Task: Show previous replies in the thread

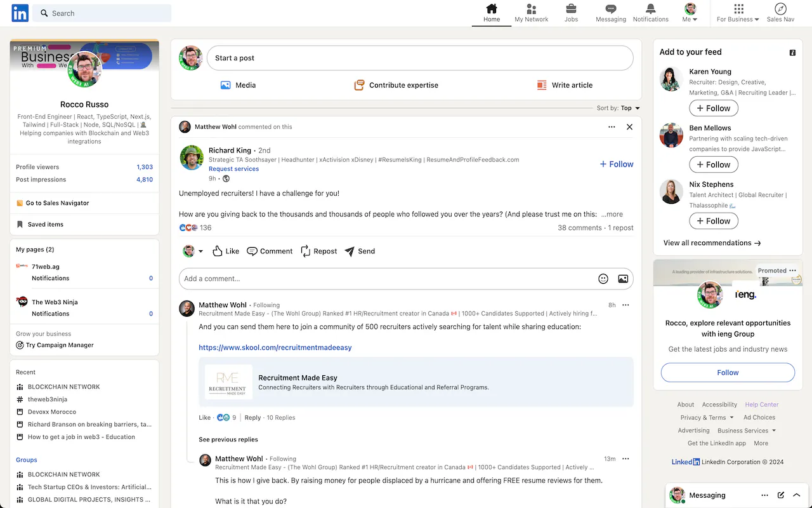Action: point(228,439)
